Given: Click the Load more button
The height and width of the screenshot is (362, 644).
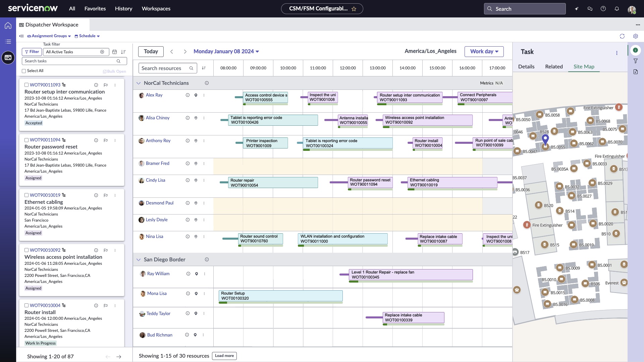Looking at the screenshot, I should point(224,356).
